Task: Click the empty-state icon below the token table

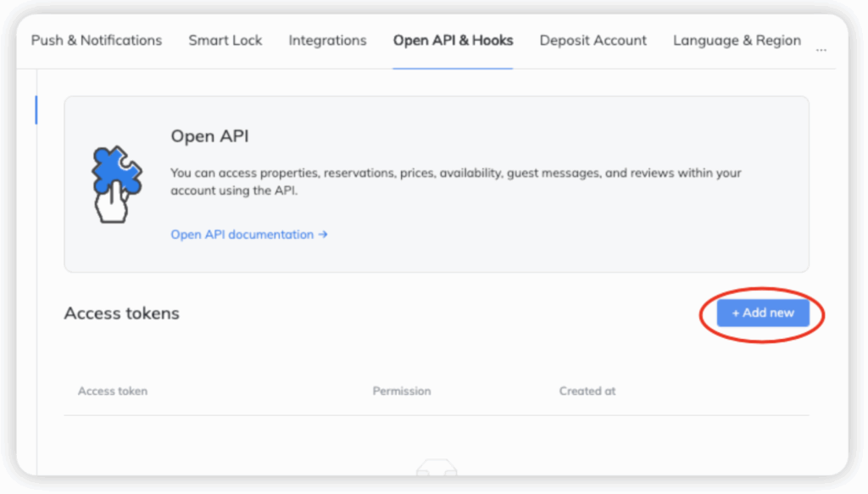Action: coord(437,468)
